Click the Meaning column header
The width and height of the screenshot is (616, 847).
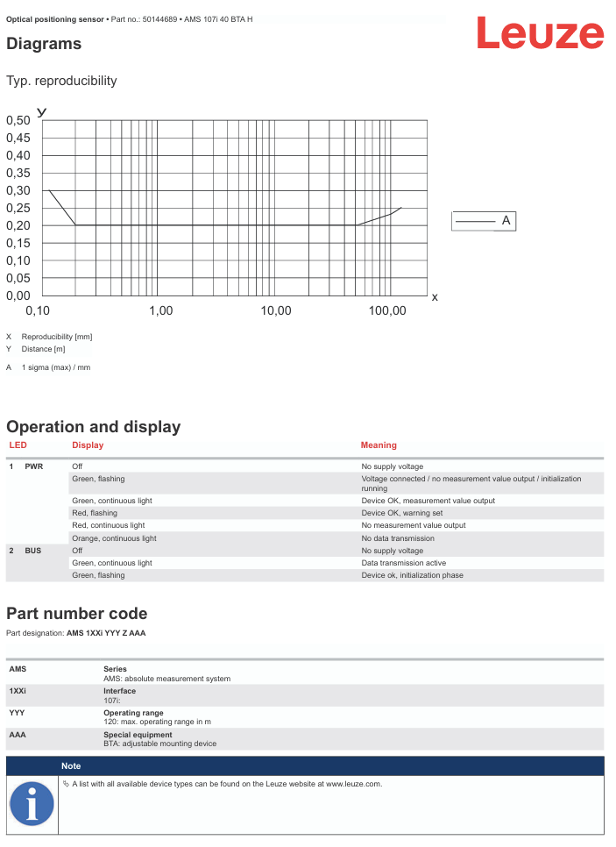coord(379,445)
